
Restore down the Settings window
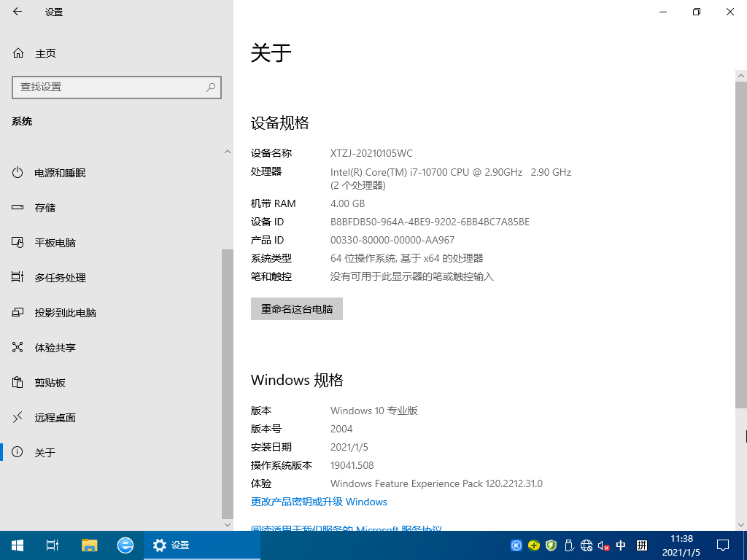tap(697, 12)
